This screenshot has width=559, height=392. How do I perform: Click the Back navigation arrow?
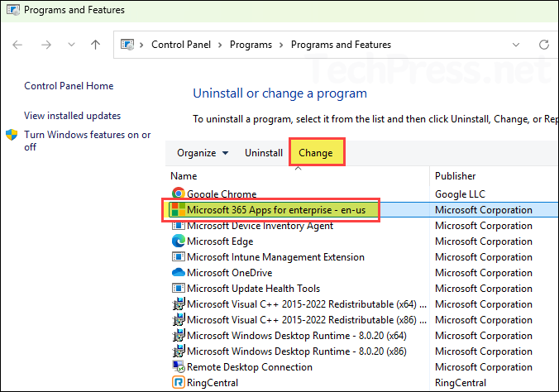(x=17, y=45)
